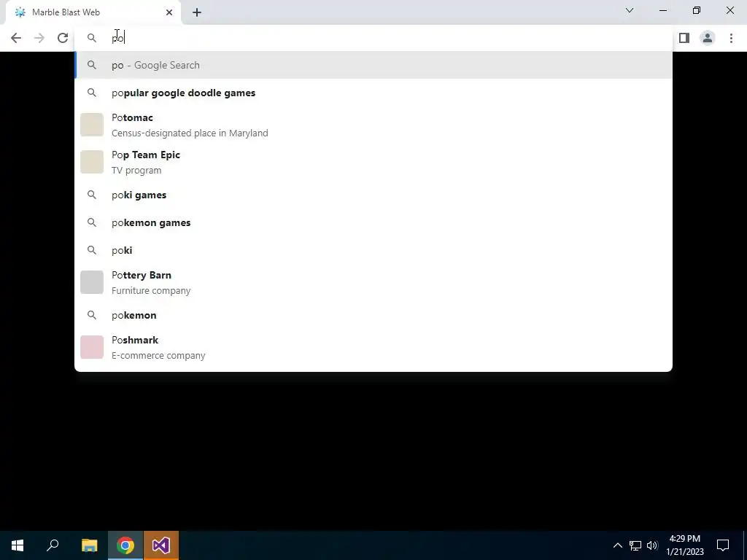This screenshot has height=560, width=747.
Task: Minimize the Chrome window
Action: point(662,10)
